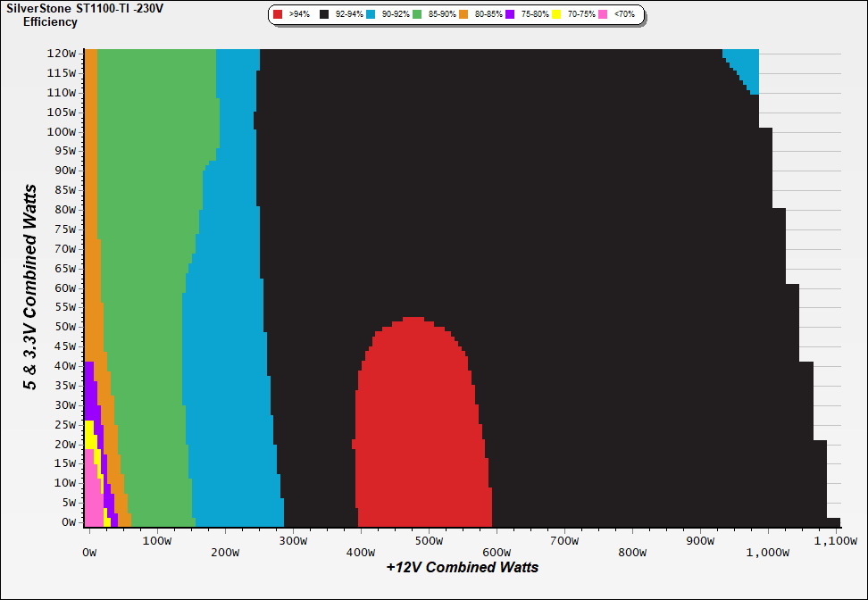This screenshot has width=868, height=600.
Task: Click the pink <70% legend swatch
Action: pos(603,15)
